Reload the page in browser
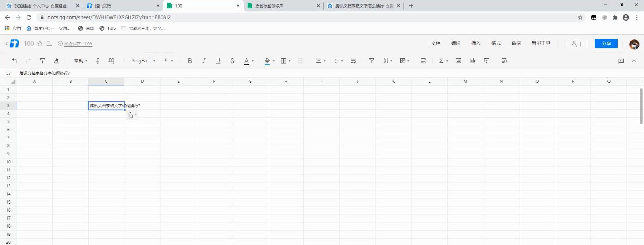The width and height of the screenshot is (644, 245). [x=29, y=17]
